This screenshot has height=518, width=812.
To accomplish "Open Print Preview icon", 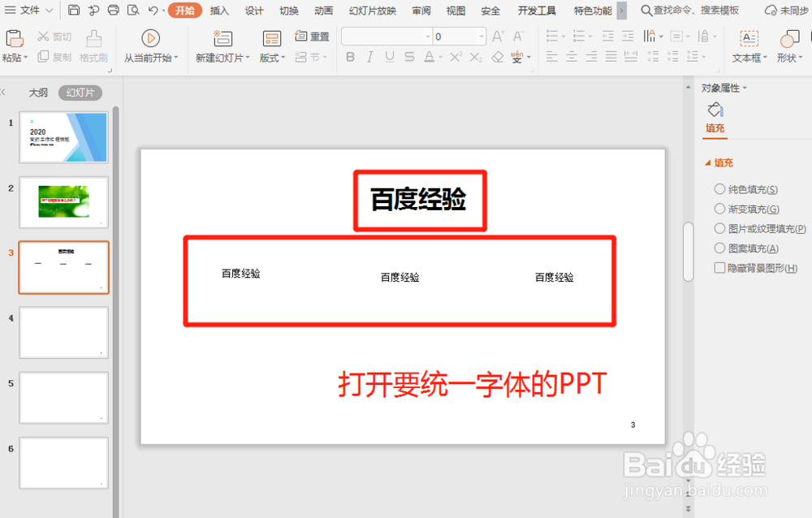I will point(133,10).
